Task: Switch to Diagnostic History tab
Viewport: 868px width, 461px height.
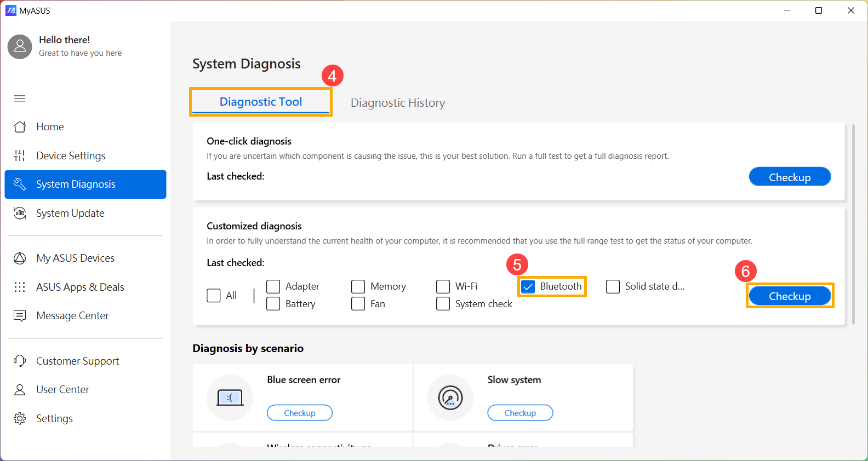Action: (x=398, y=103)
